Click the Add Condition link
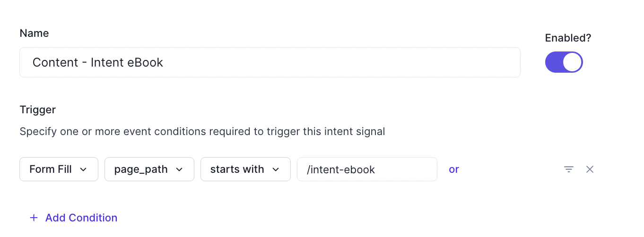Viewport: 644px width, 237px height. coord(81,218)
